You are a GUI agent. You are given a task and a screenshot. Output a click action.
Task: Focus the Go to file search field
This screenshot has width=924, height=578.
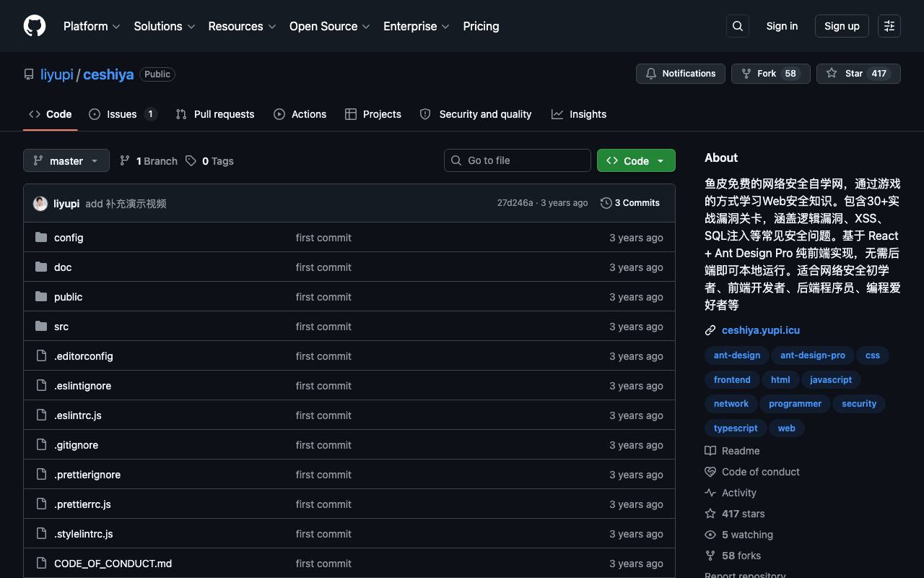click(x=518, y=160)
